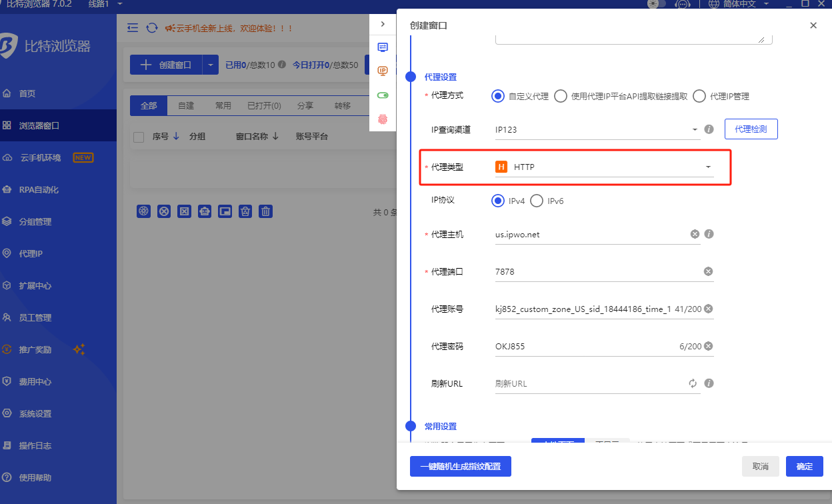Click the green toggle icon in the side strip
Viewport: 832px width, 504px height.
click(x=383, y=95)
